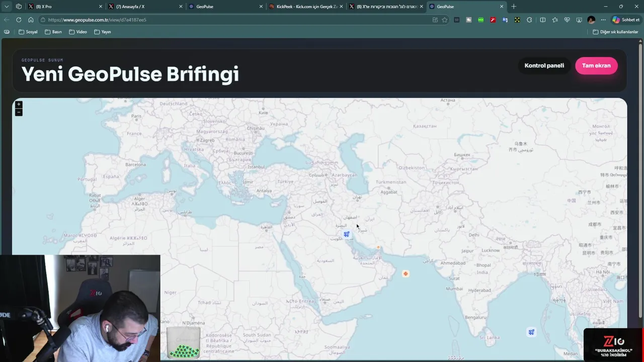This screenshot has width=644, height=362.
Task: Open the green extension icon
Action: pyautogui.click(x=481, y=20)
